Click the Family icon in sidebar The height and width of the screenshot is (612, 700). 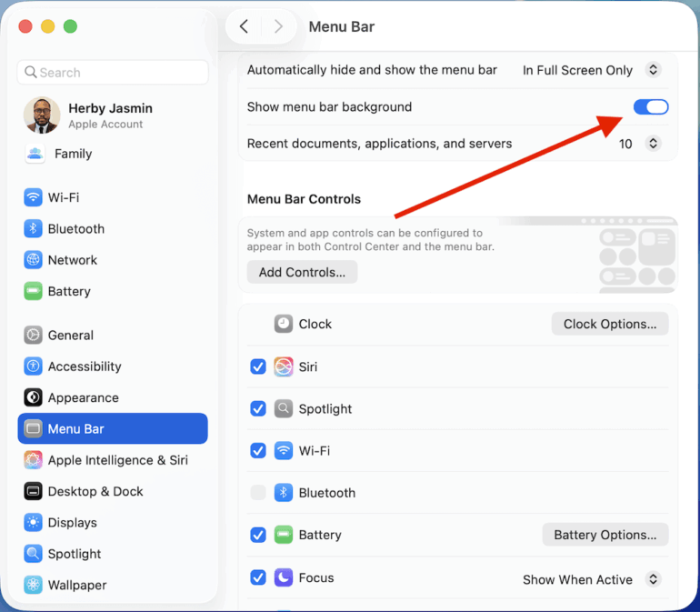pyautogui.click(x=35, y=154)
